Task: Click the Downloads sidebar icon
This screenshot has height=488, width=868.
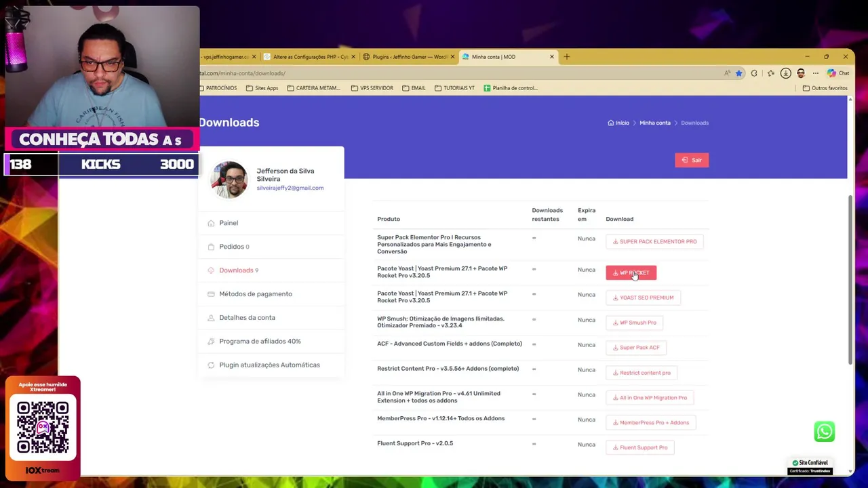Action: (x=211, y=270)
